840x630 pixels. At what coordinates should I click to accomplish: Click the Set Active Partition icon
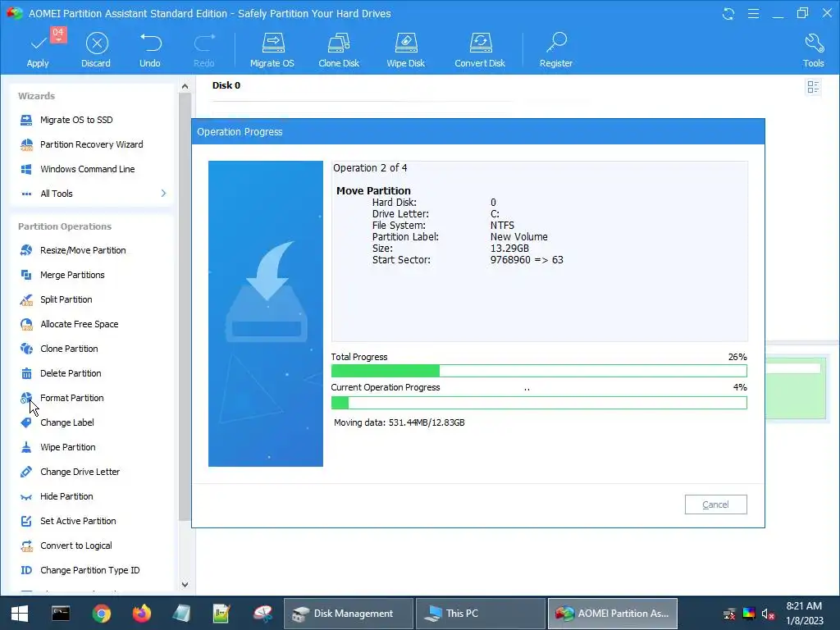[x=26, y=521]
